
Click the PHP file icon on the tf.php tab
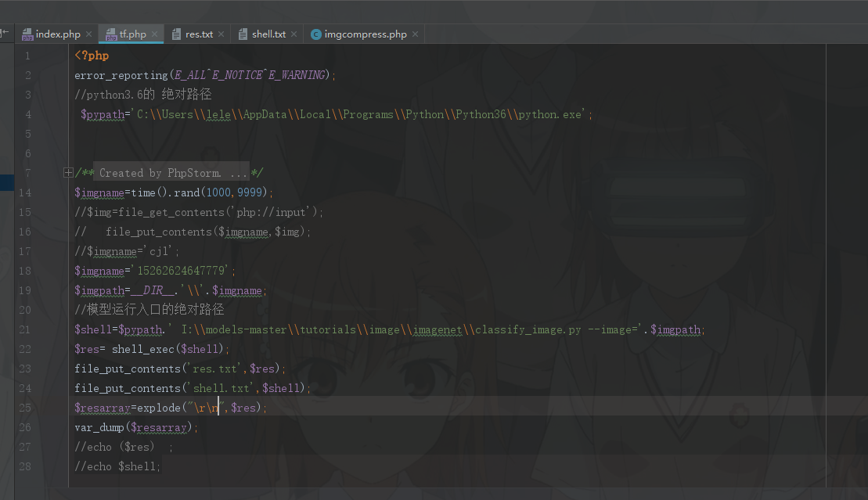click(x=111, y=34)
